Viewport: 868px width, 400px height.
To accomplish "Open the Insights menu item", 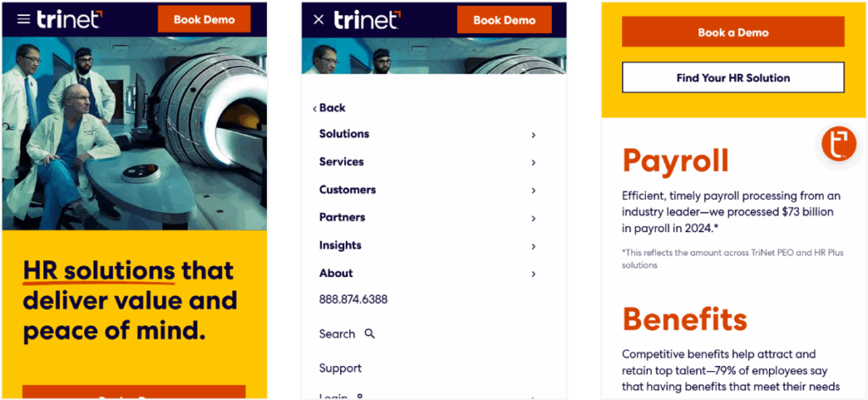I will point(340,245).
